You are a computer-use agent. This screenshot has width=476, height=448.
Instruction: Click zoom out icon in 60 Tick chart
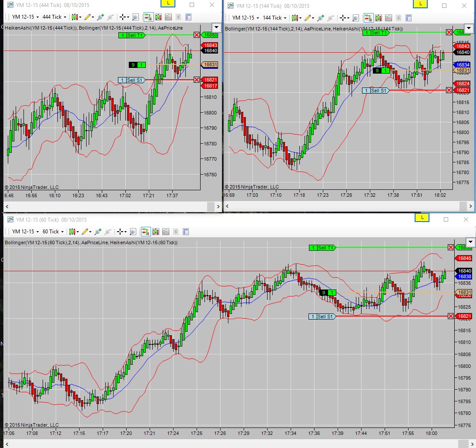coord(107,232)
